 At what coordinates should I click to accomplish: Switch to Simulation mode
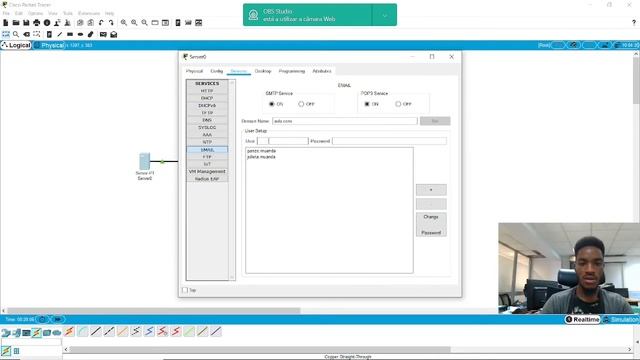coord(620,319)
